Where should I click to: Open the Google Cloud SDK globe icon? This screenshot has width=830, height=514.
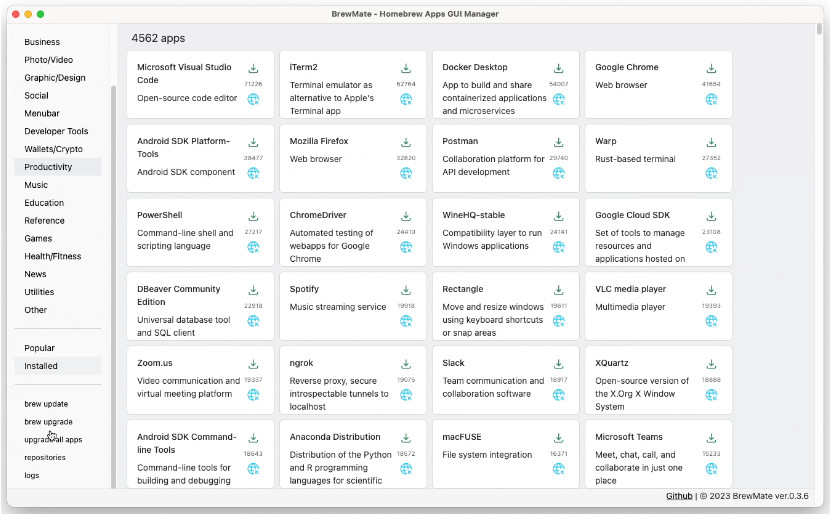tap(711, 247)
